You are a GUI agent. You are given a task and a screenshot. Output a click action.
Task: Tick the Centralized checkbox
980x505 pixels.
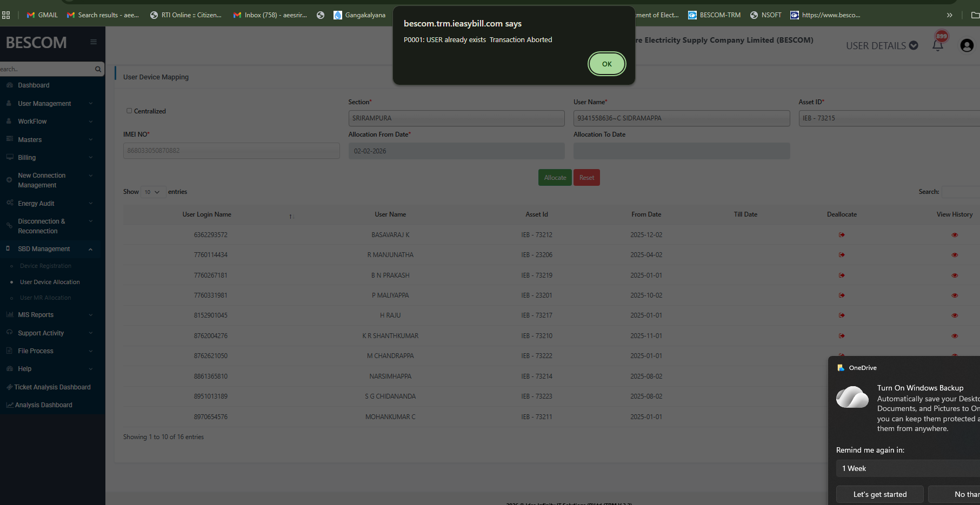tap(129, 111)
